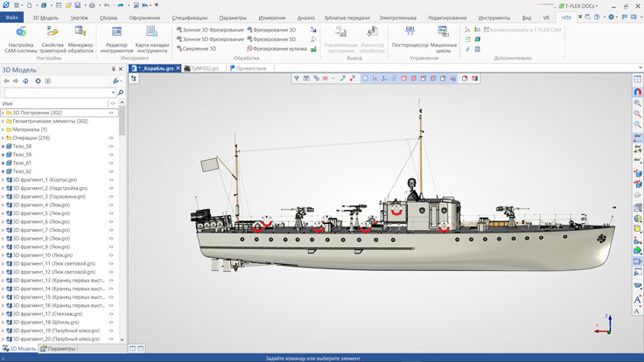Toggle visibility of Тело_58
644x362 pixels.
click(x=111, y=146)
